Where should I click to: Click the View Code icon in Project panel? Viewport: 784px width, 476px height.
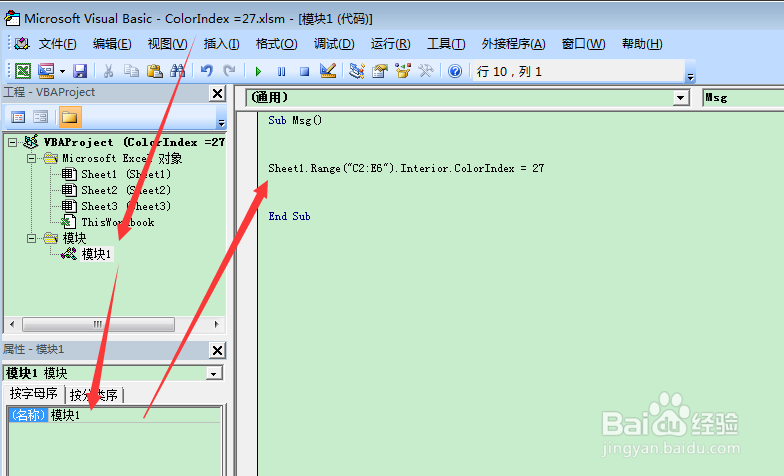pyautogui.click(x=18, y=118)
